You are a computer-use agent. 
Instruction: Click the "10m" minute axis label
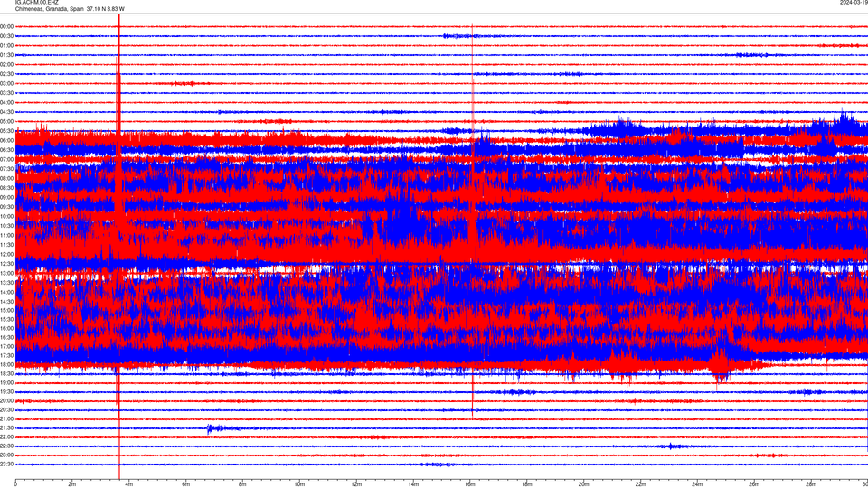pyautogui.click(x=299, y=484)
